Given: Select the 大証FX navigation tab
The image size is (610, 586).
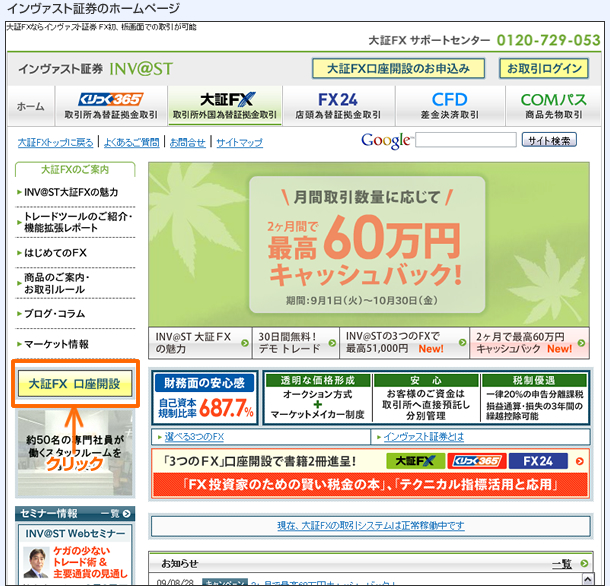Looking at the screenshot, I should [x=225, y=106].
